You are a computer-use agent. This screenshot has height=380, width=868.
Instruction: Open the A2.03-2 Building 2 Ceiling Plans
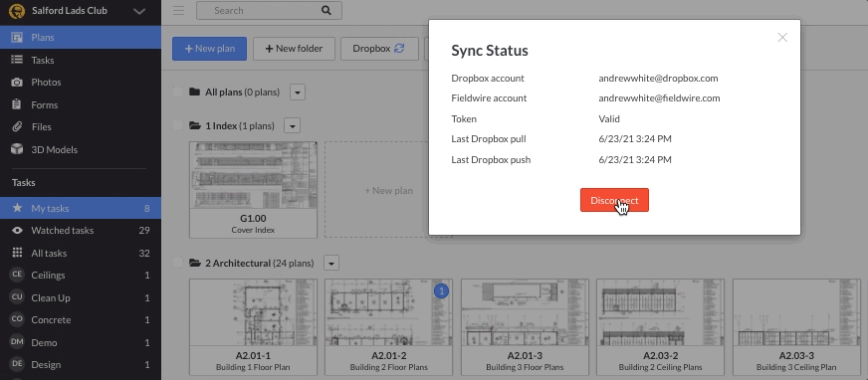(x=660, y=327)
